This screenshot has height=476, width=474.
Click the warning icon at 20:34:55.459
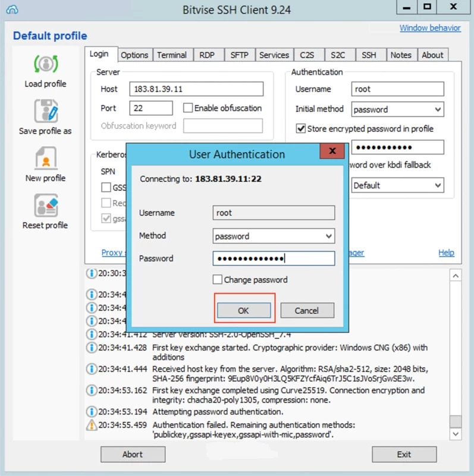coord(91,425)
